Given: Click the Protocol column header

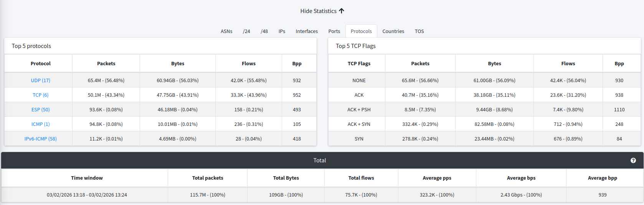Looking at the screenshot, I should 41,64.
